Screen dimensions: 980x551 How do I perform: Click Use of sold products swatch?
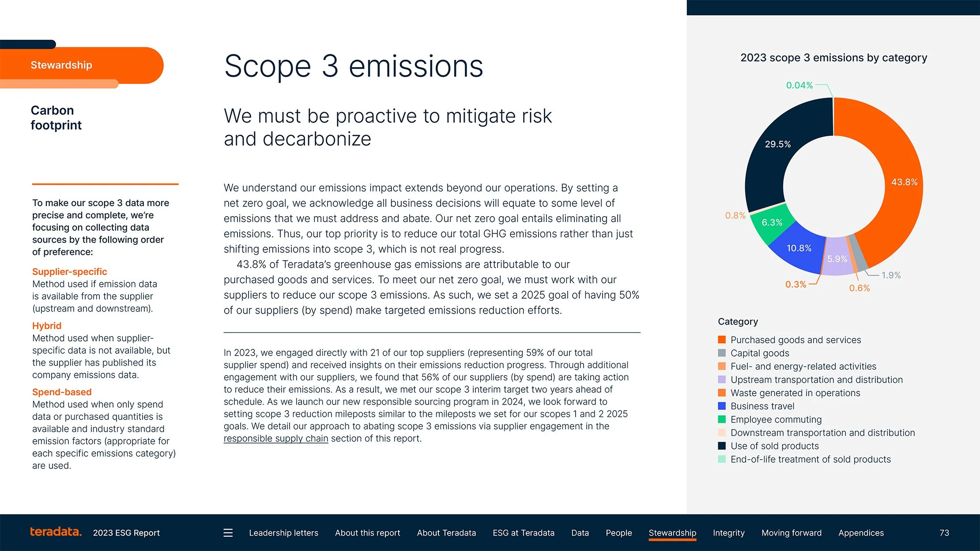coord(722,446)
